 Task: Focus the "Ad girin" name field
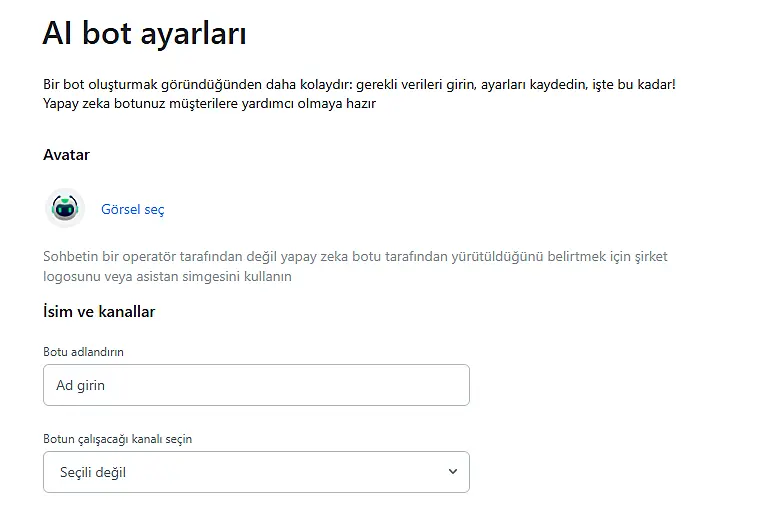[x=256, y=385]
